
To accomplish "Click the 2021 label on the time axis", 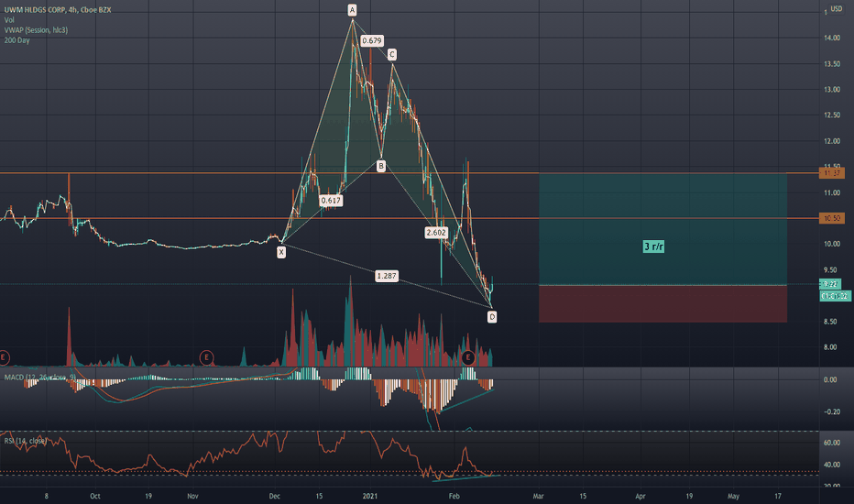I will click(x=370, y=496).
